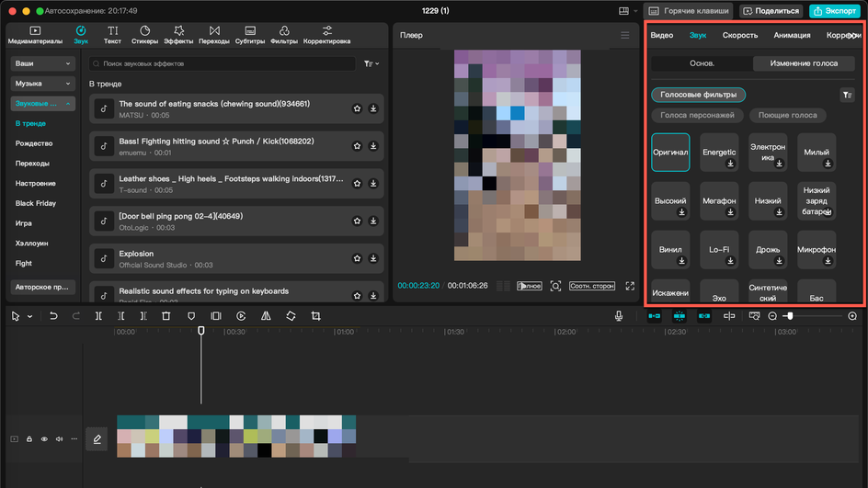Add a marker with shield icon
Screen dimensions: 868x488
point(191,316)
